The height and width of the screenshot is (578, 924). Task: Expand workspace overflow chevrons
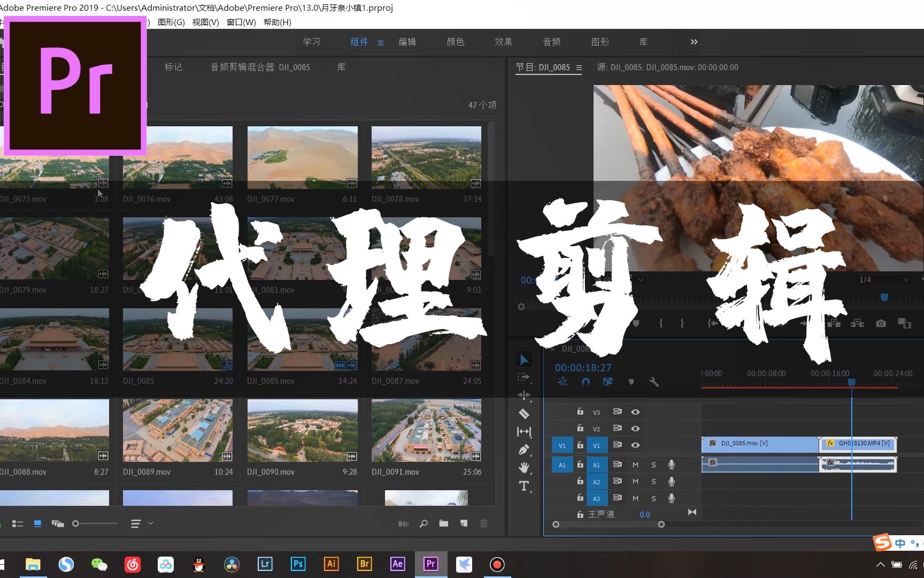(x=694, y=42)
